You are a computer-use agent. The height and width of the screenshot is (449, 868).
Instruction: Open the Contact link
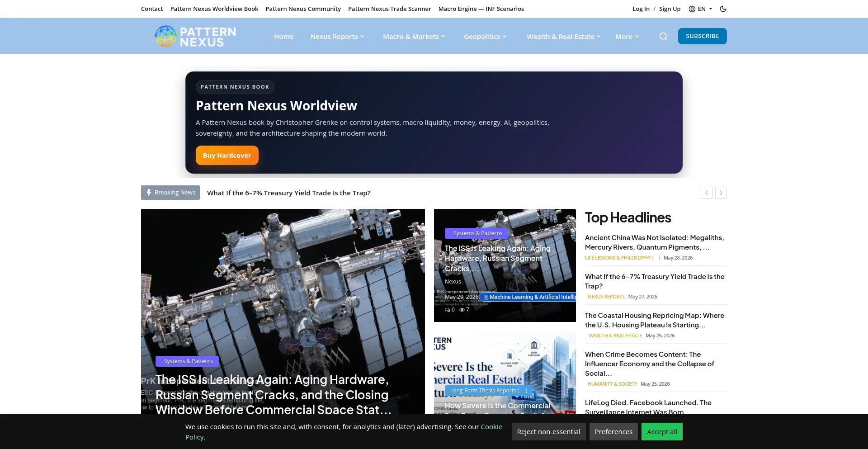pyautogui.click(x=152, y=9)
